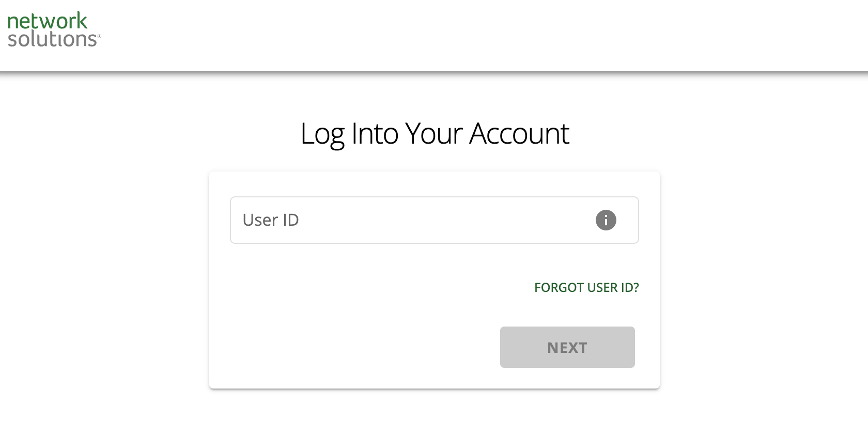
Task: Click the gray disabled NEXT button
Action: 567,347
